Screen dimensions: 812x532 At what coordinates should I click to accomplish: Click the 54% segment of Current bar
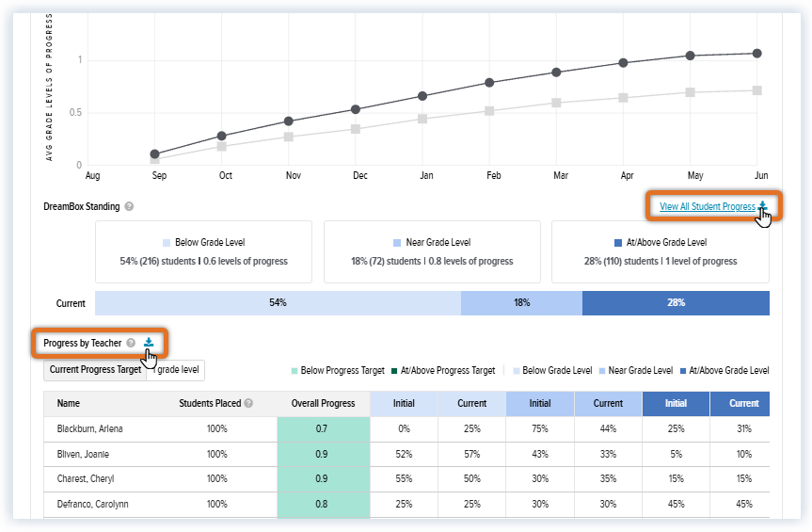pos(279,303)
